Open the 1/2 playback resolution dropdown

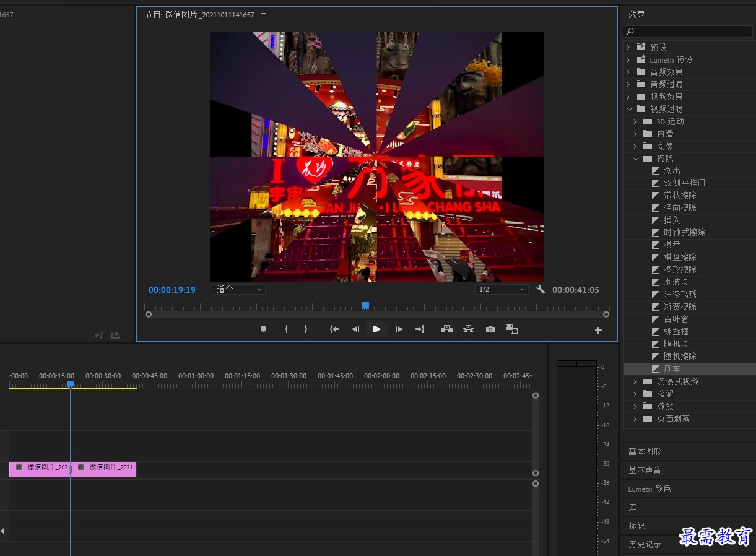(502, 289)
